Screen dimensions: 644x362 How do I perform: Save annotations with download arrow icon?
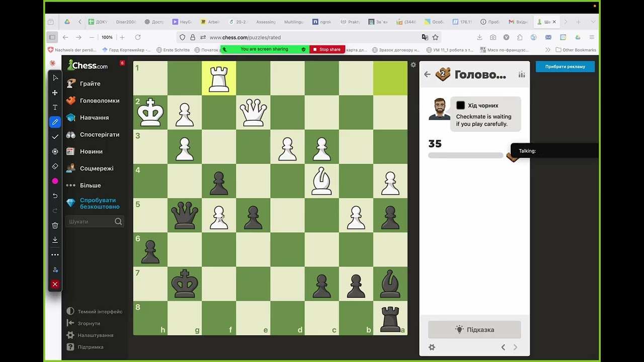coord(55,240)
